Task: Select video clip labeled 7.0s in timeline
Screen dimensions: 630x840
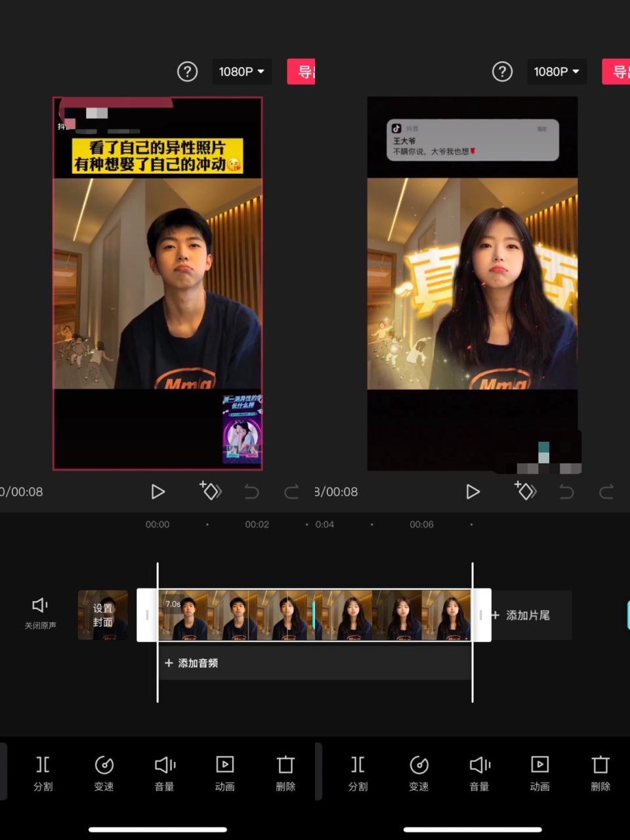Action: point(314,615)
